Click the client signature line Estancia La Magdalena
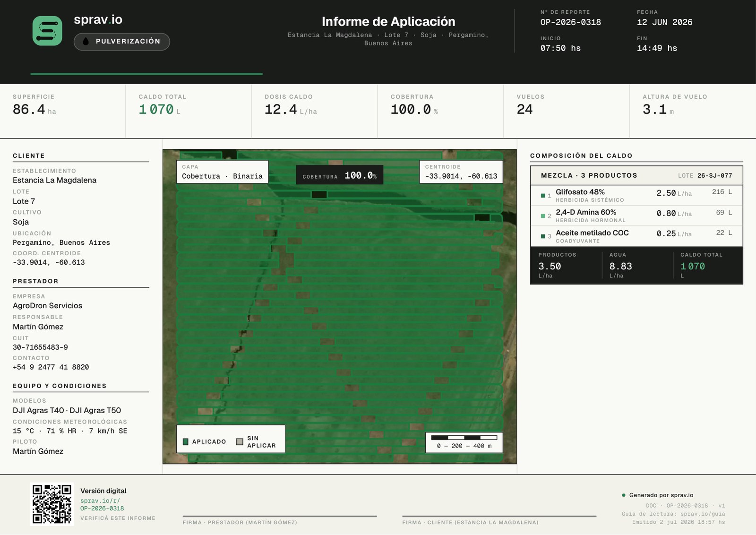This screenshot has height=535, width=756. click(499, 516)
